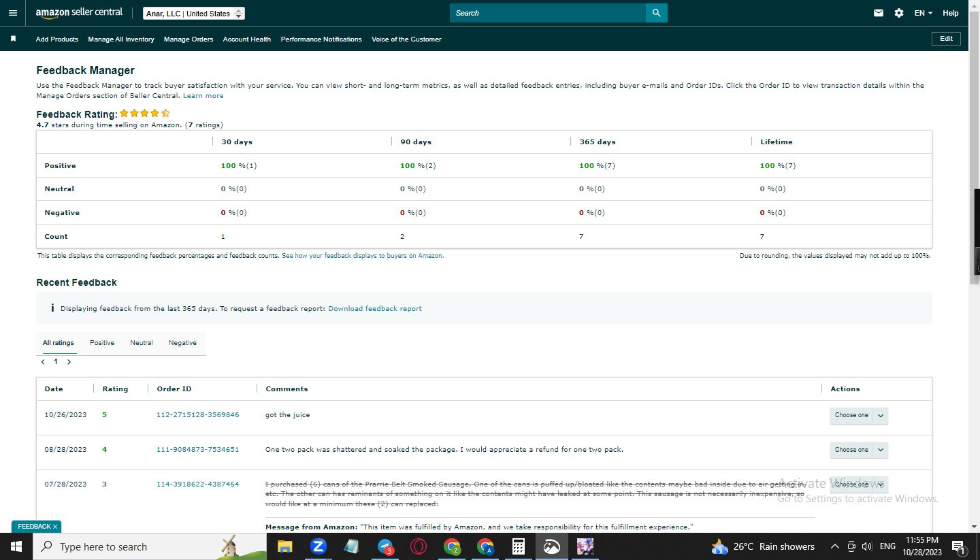The width and height of the screenshot is (980, 560).
Task: Click the volume speaker tray icon
Action: (x=867, y=546)
